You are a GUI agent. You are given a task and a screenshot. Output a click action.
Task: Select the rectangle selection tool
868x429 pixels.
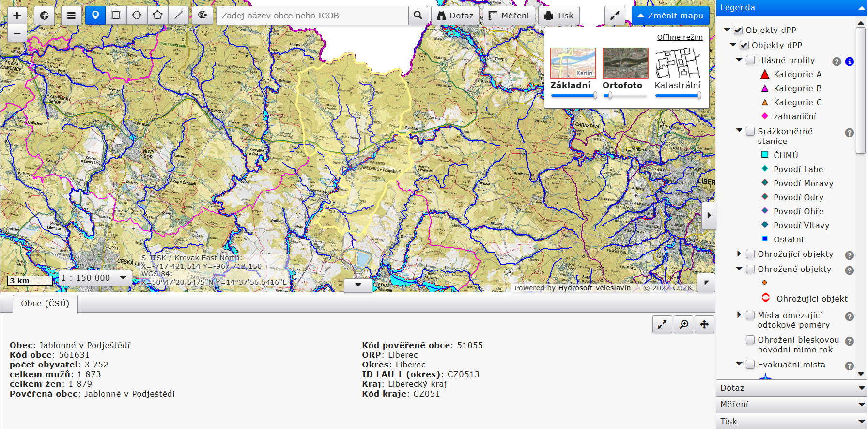pos(116,16)
